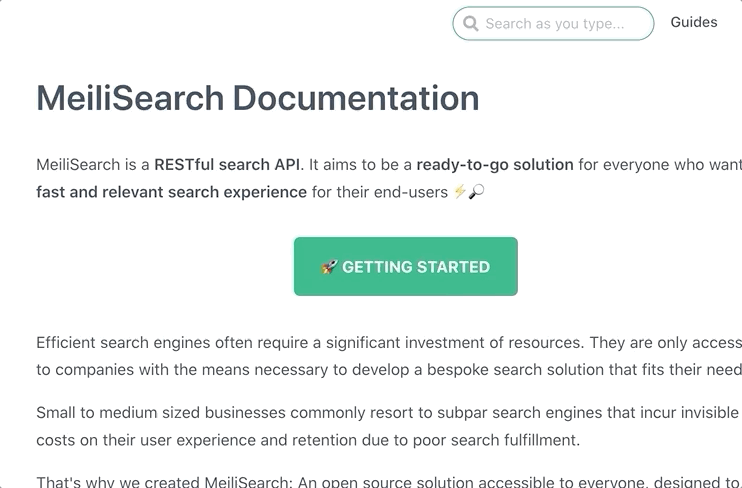The width and height of the screenshot is (742, 488).
Task: Click the bold "ready-to-go solution" text
Action: click(x=495, y=164)
